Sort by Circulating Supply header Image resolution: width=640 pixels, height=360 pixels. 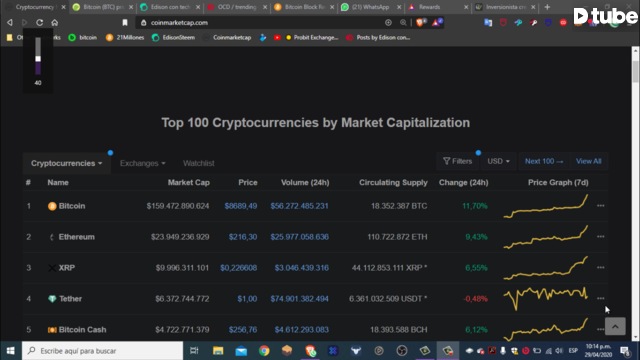coord(393,182)
